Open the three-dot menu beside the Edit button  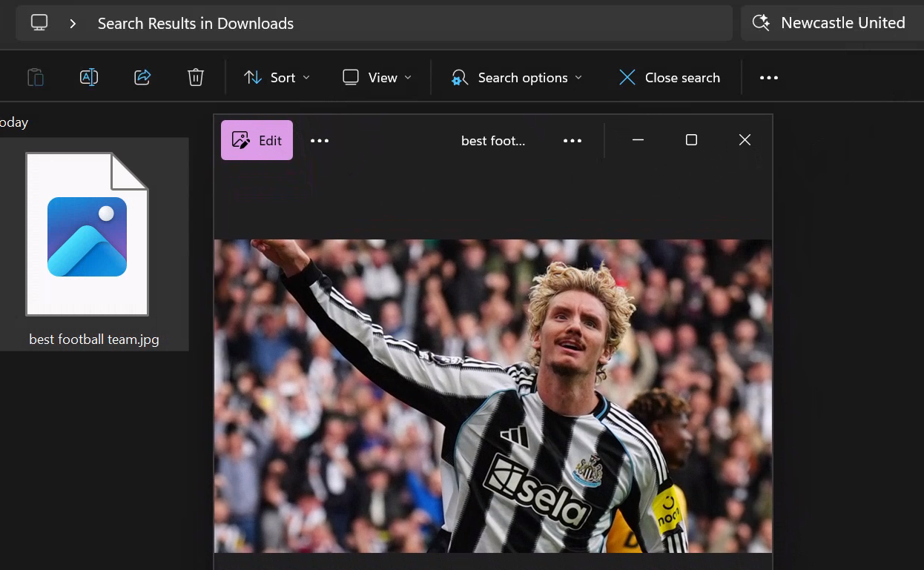[320, 141]
